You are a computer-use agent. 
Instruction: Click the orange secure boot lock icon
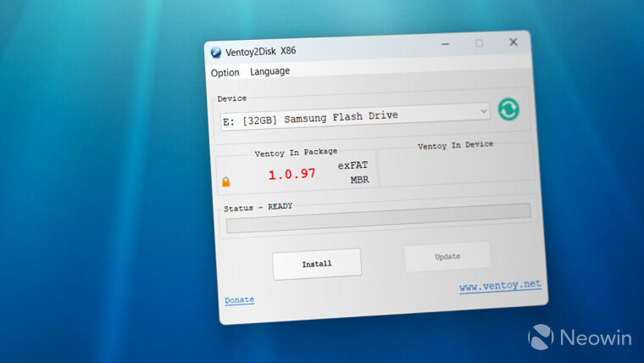(x=226, y=181)
